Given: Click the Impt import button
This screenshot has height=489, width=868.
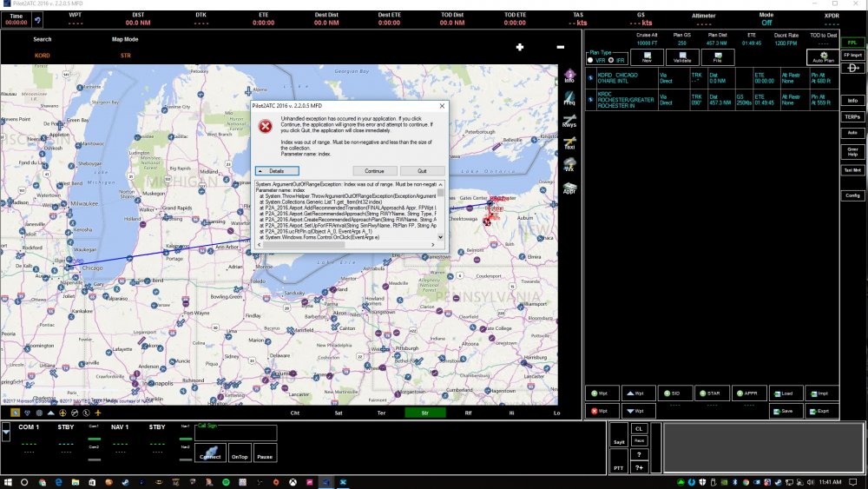Looking at the screenshot, I should point(822,393).
